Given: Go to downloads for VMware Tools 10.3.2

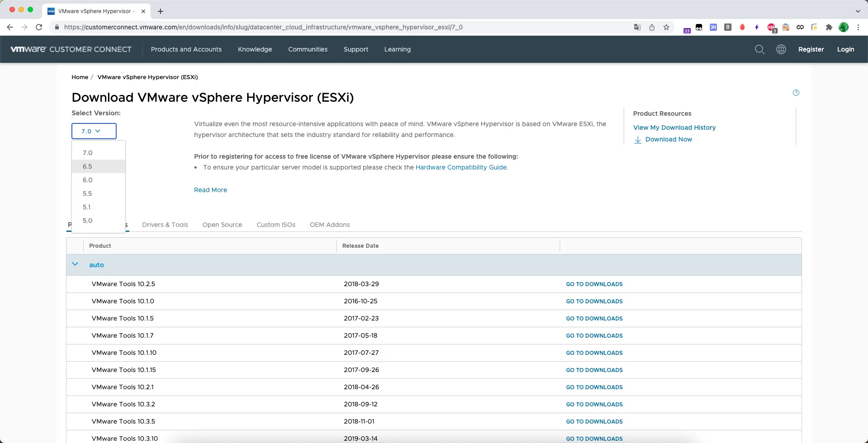Looking at the screenshot, I should tap(594, 404).
